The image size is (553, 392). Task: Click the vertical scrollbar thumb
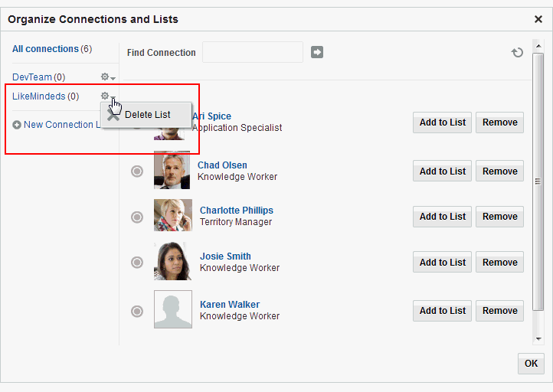click(538, 181)
